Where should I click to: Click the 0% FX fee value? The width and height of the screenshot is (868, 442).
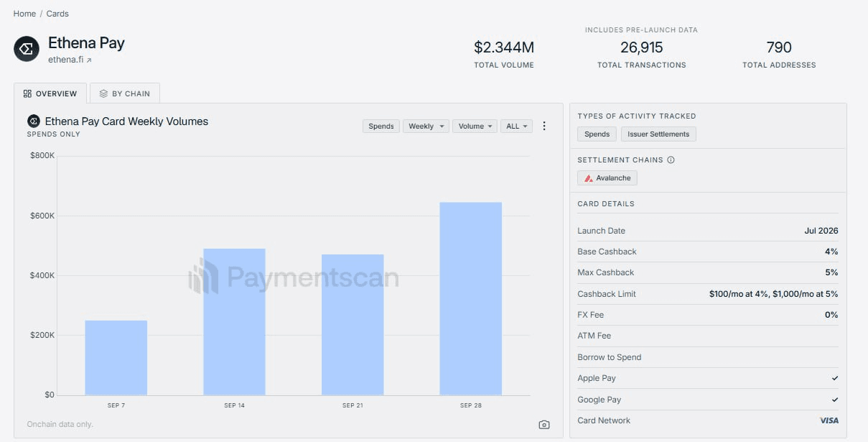point(831,315)
